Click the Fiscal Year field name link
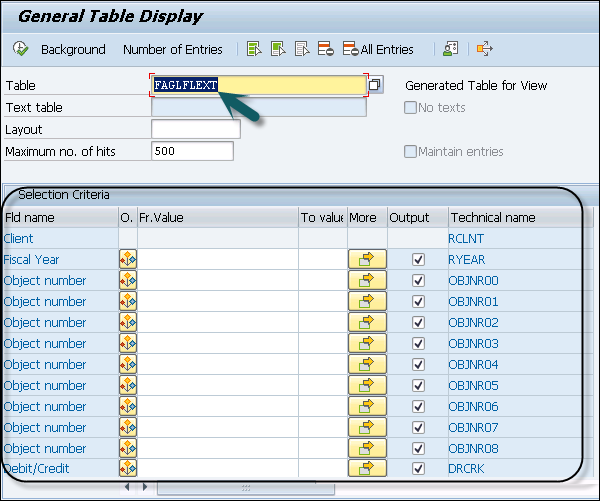Image resolution: width=600 pixels, height=501 pixels. (31, 260)
